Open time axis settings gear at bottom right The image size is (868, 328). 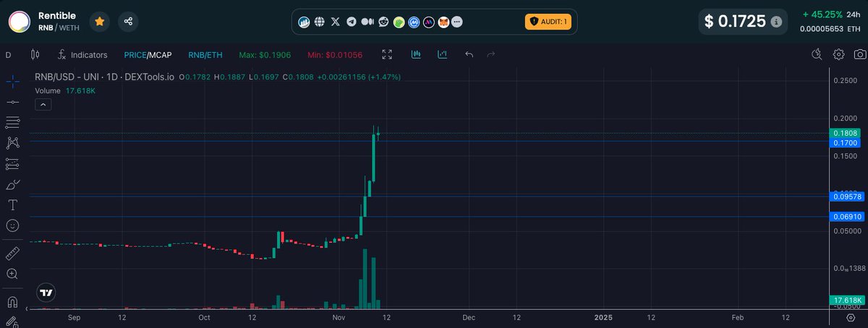[851, 317]
